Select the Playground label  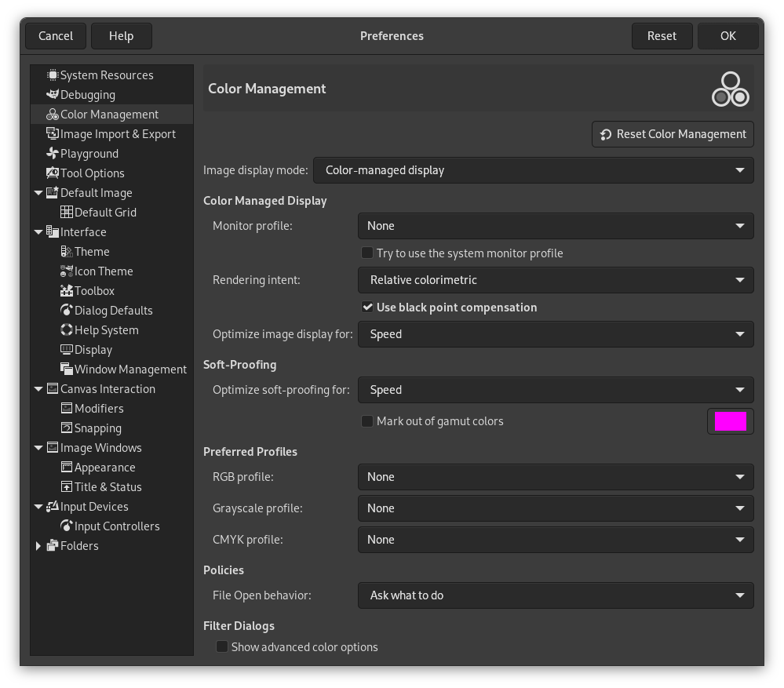pos(89,154)
